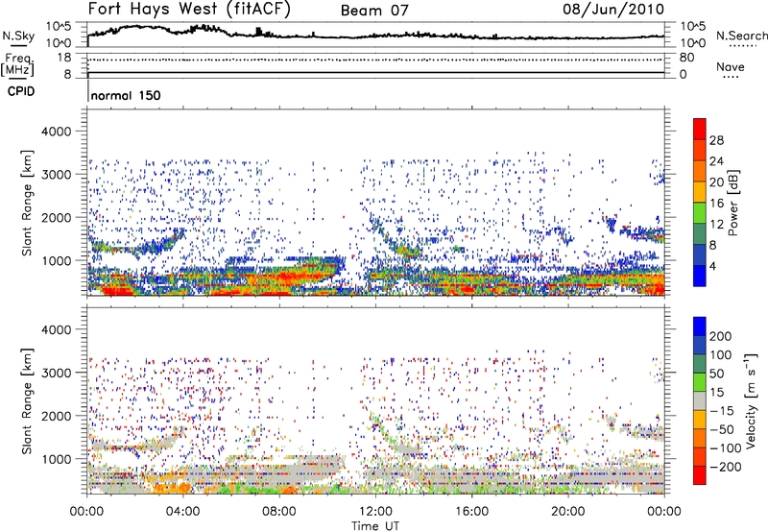Click the 80 label on the Nave axis
This screenshot has height=532, width=768.
[x=687, y=58]
